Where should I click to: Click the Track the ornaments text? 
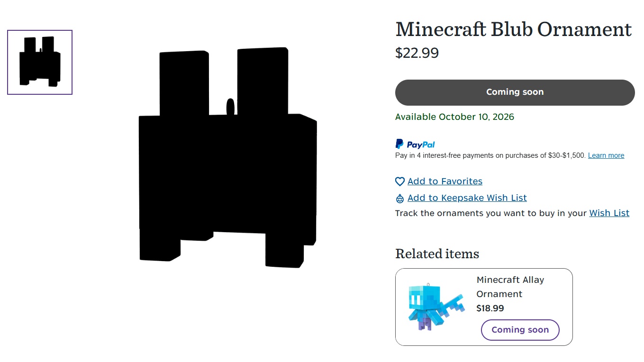490,213
